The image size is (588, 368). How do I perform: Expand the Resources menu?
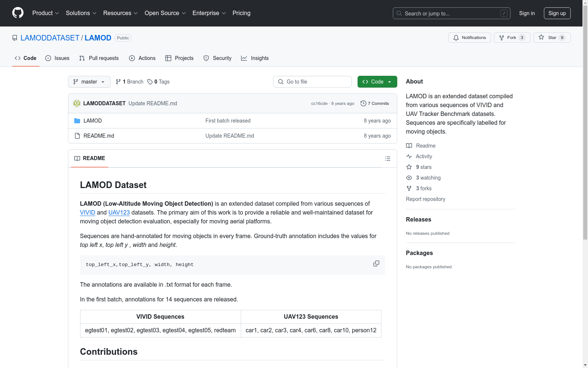click(x=121, y=13)
